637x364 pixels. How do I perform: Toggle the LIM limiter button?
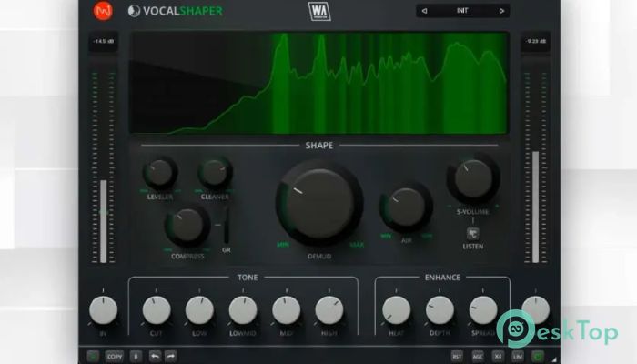tap(518, 356)
